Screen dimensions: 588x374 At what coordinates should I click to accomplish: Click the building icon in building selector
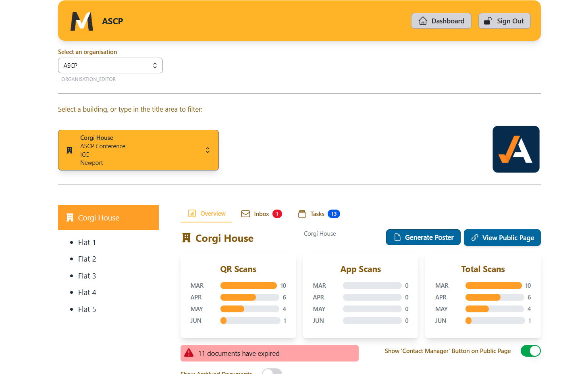coord(69,150)
